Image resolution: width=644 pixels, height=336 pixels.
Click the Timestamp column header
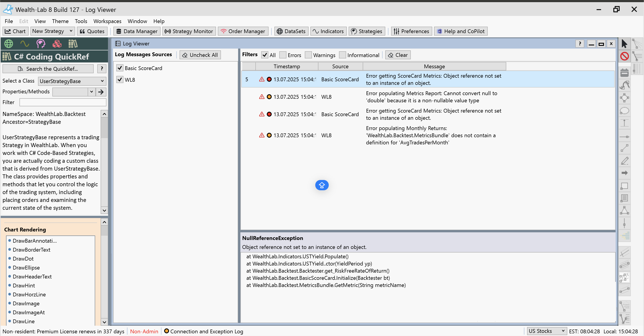pyautogui.click(x=286, y=66)
